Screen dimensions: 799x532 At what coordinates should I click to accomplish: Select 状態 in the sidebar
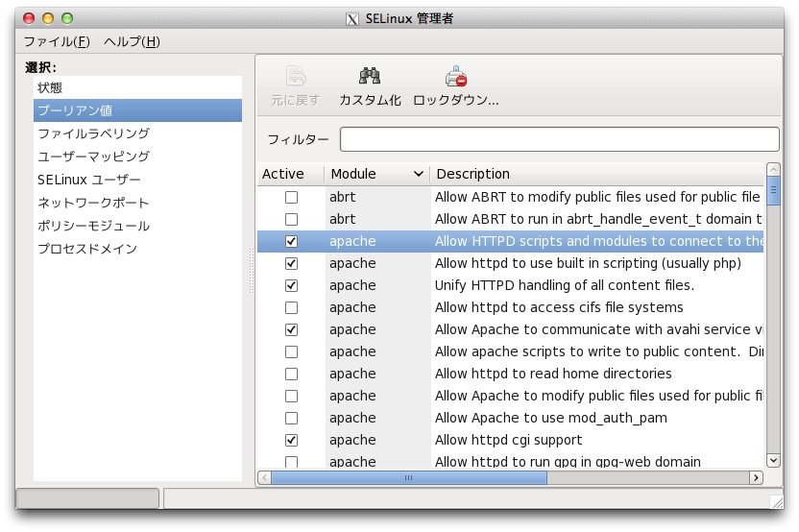(x=137, y=87)
